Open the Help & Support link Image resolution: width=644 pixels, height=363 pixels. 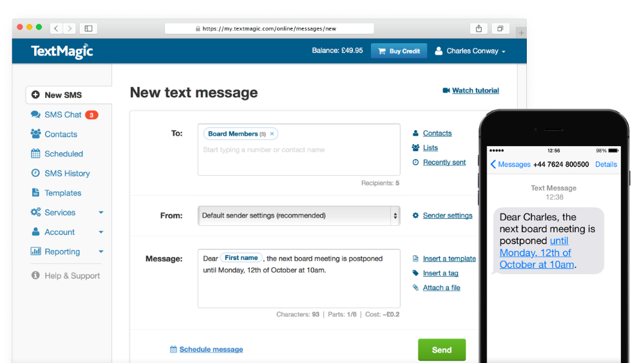[x=72, y=276]
